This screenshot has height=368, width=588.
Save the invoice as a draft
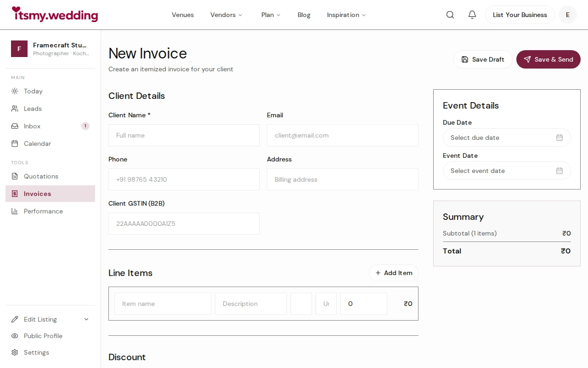pos(483,59)
